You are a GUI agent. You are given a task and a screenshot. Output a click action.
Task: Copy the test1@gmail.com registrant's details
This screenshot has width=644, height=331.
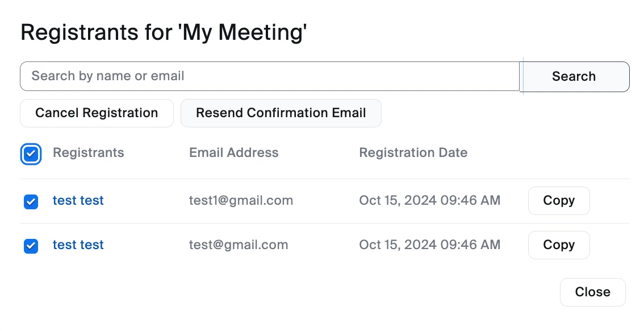[559, 201]
